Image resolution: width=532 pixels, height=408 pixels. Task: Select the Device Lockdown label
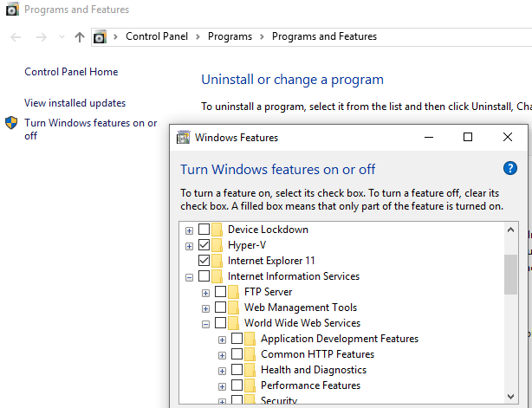[x=268, y=230]
